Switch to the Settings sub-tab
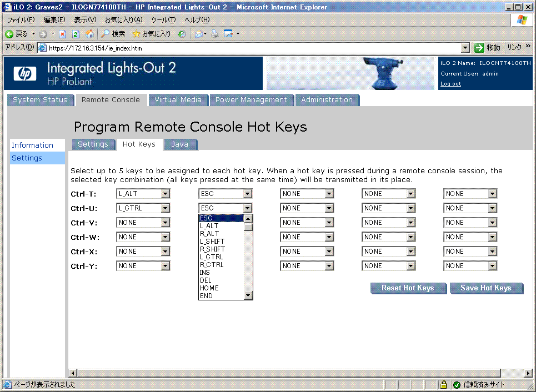This screenshot has height=392, width=536. [93, 144]
